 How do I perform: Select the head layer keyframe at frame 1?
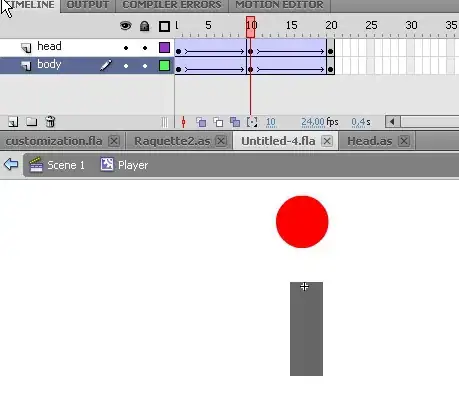[x=178, y=51]
